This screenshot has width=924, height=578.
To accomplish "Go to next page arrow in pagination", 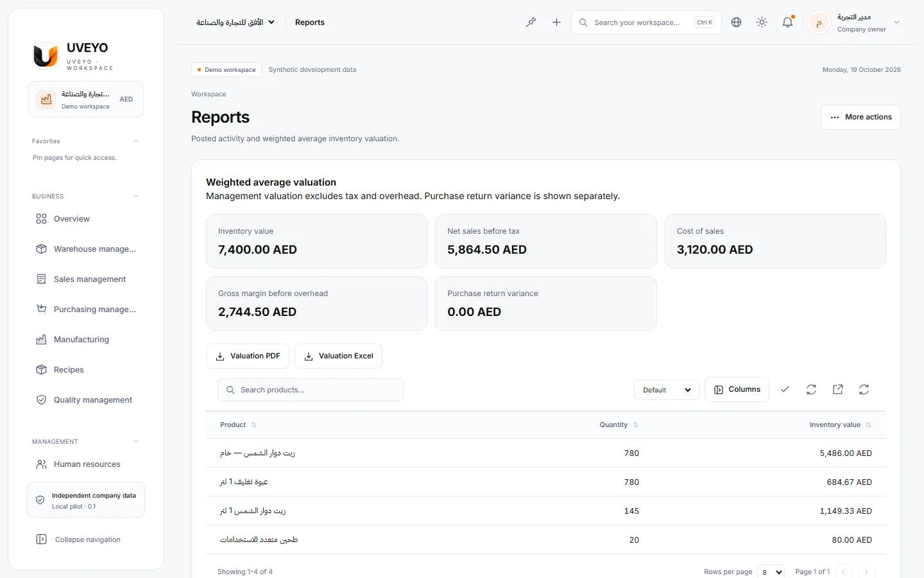I will [x=866, y=572].
